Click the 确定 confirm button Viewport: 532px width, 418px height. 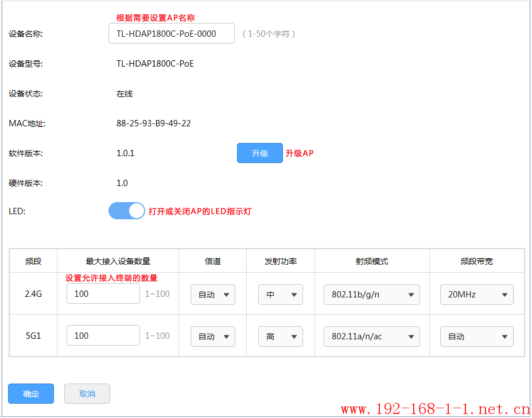pos(31,393)
